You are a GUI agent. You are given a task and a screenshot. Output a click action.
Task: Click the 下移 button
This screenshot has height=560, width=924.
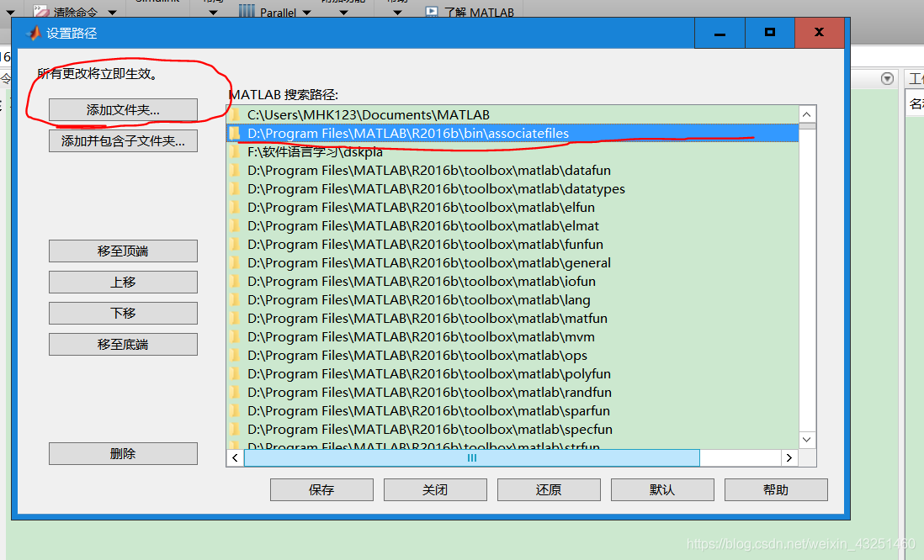point(123,314)
